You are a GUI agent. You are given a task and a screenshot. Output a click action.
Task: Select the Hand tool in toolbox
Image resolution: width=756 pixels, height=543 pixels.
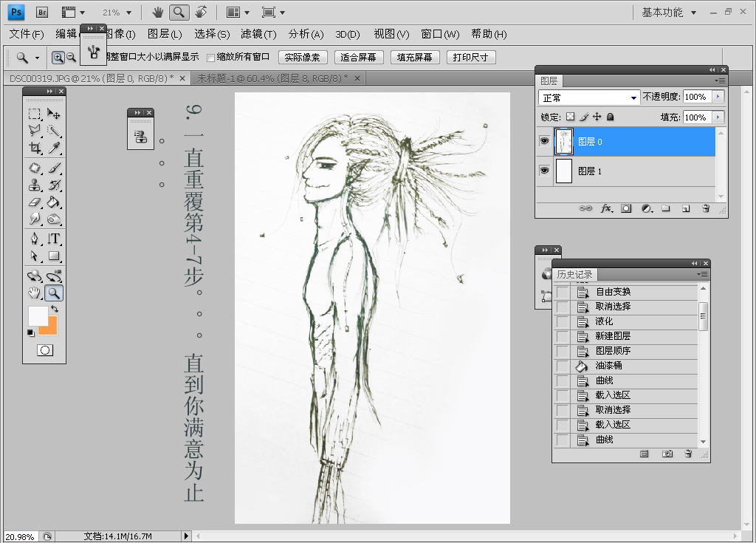point(35,293)
